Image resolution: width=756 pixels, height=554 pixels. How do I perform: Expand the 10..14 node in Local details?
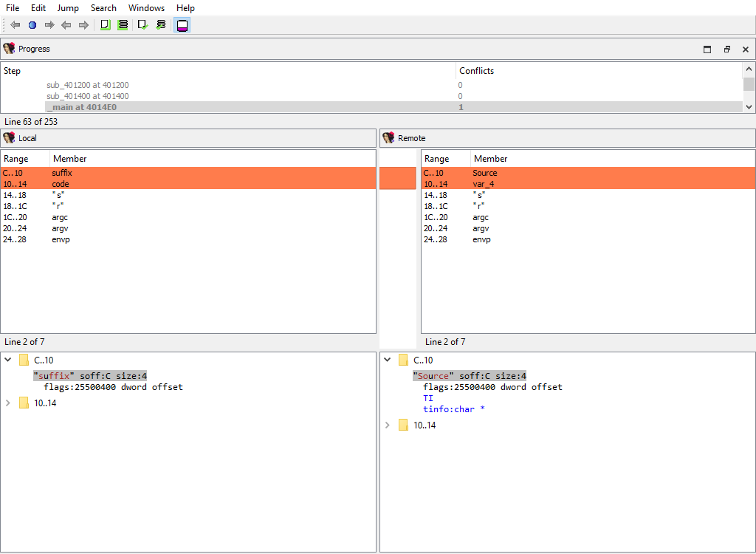(8, 403)
